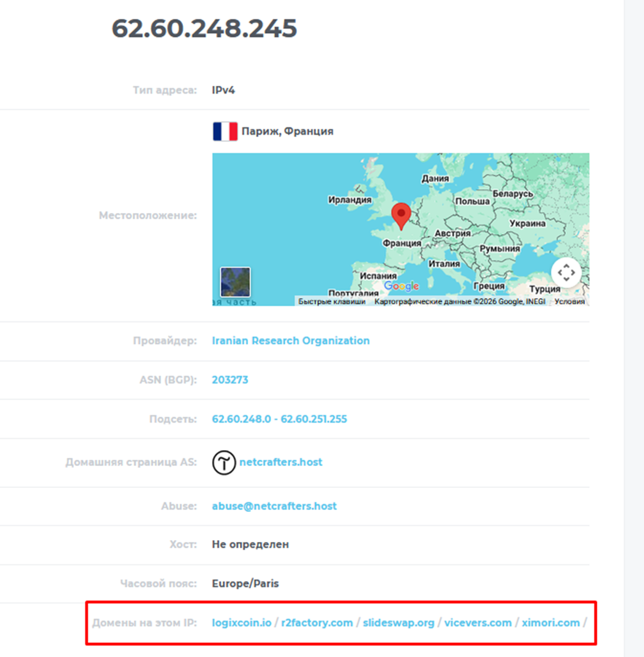
Task: Click the 'Домены на этом IP:' label
Action: point(144,623)
